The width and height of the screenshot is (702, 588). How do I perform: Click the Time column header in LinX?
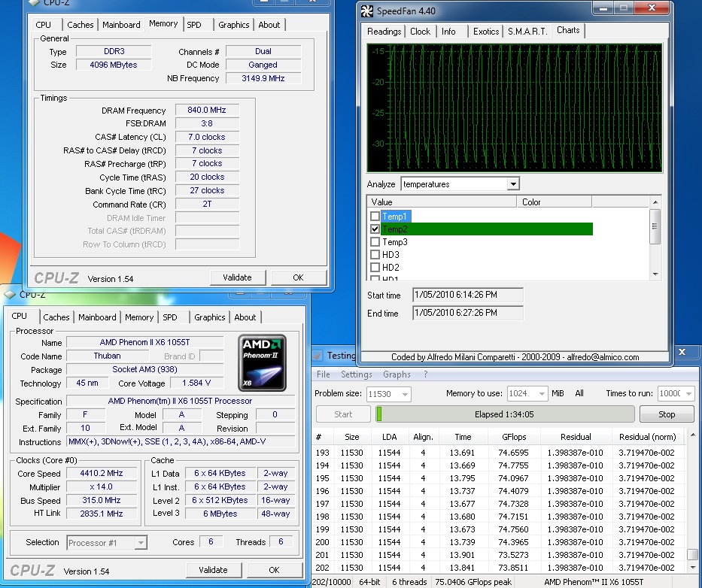(x=463, y=437)
